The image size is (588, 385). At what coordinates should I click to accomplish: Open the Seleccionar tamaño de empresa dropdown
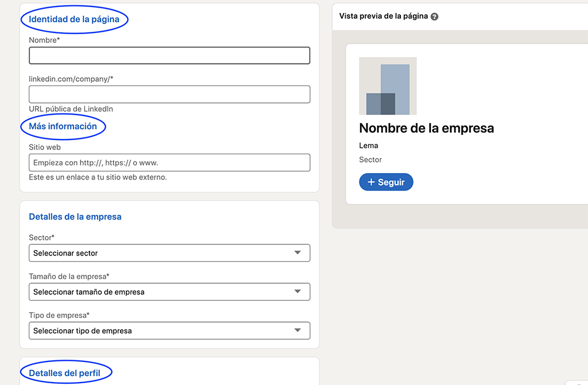[x=169, y=291]
